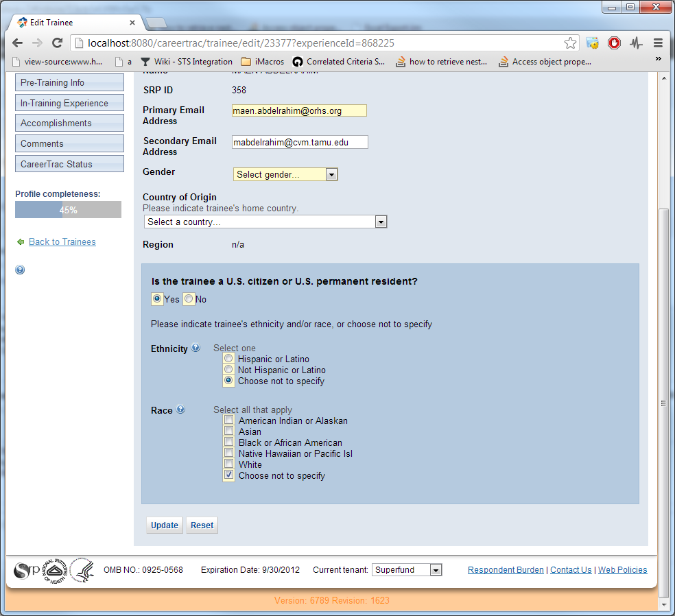This screenshot has height=616, width=675.
Task: Open the Ethnicity help icon
Action: pyautogui.click(x=196, y=347)
